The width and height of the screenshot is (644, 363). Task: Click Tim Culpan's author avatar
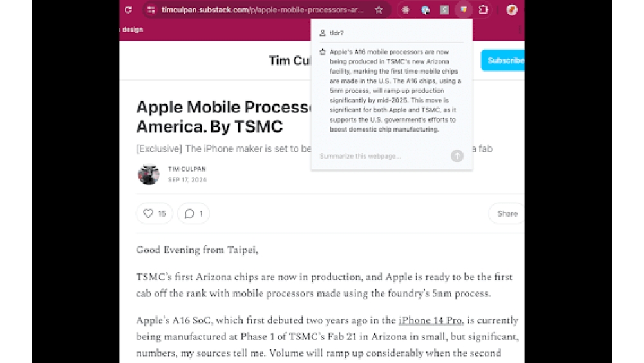(149, 174)
